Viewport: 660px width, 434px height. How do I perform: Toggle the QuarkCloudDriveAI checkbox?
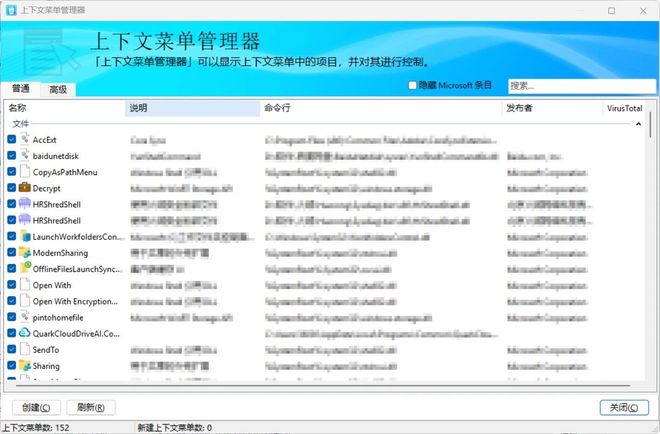[x=12, y=333]
